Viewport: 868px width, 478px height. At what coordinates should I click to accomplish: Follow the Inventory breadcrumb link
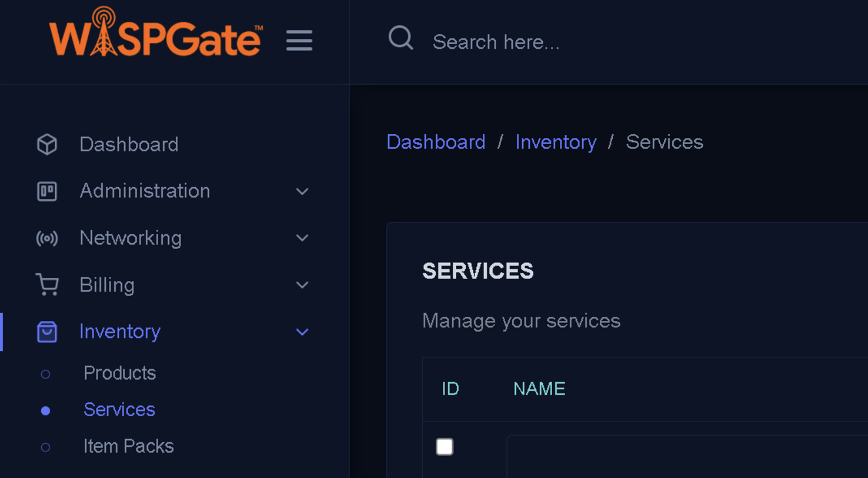point(556,142)
